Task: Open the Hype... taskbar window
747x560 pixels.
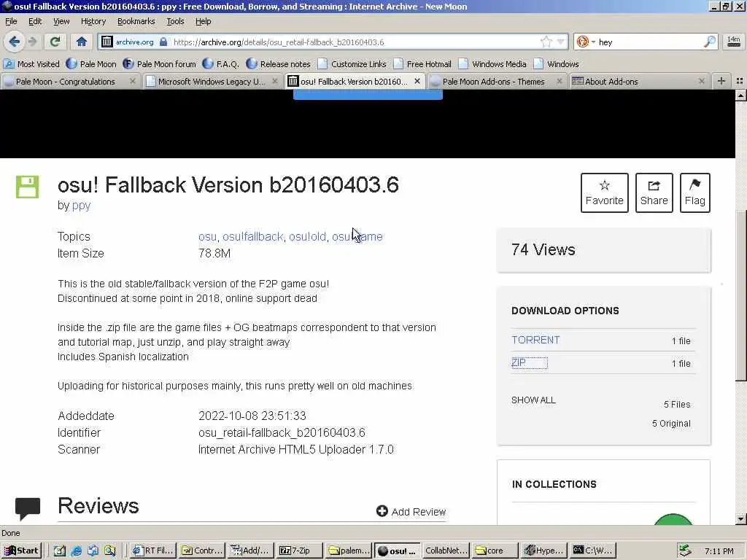Action: pyautogui.click(x=543, y=551)
